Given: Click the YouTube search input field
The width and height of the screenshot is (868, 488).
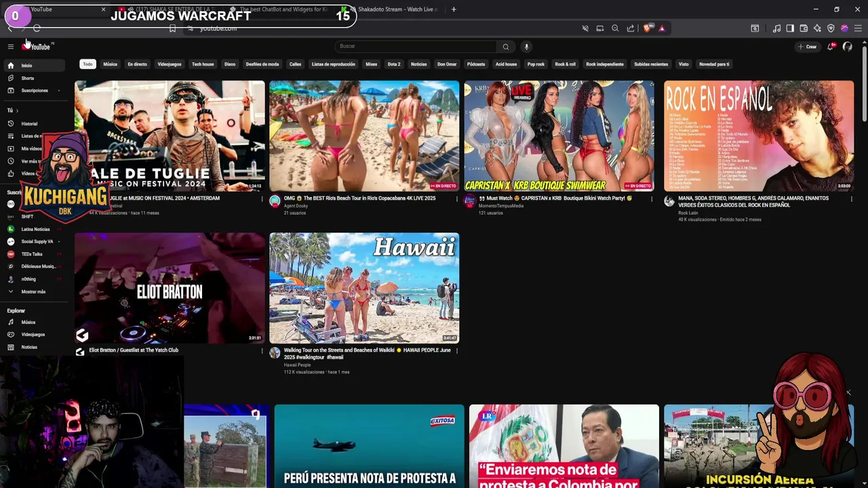Looking at the screenshot, I should click(x=416, y=47).
